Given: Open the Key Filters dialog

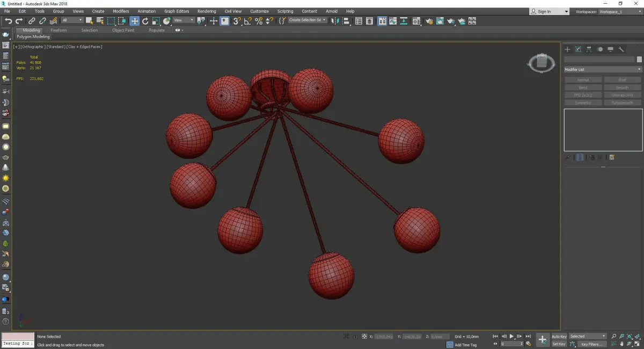Looking at the screenshot, I should click(591, 344).
